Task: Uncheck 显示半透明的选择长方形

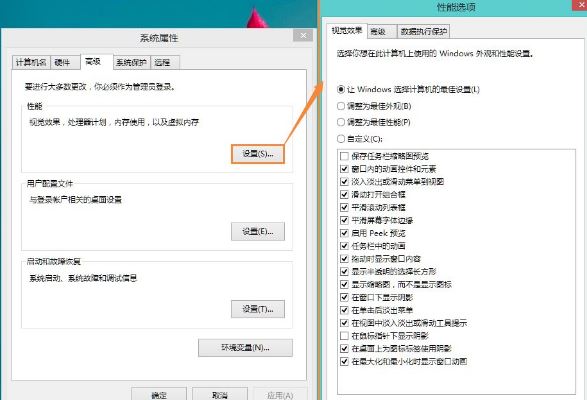Action: [x=344, y=272]
